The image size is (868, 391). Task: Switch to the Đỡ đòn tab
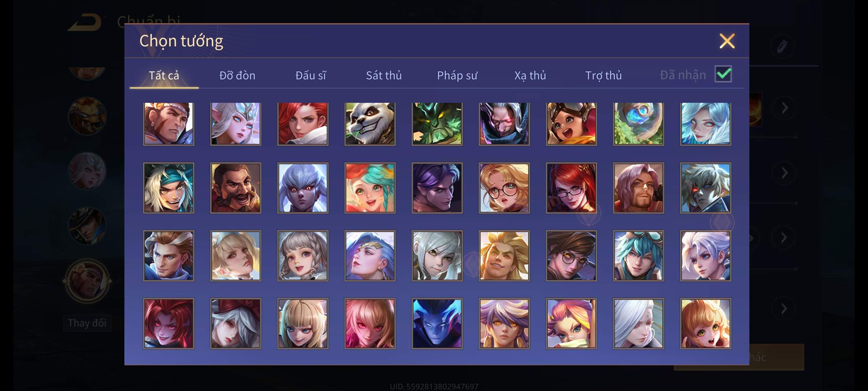tap(237, 75)
